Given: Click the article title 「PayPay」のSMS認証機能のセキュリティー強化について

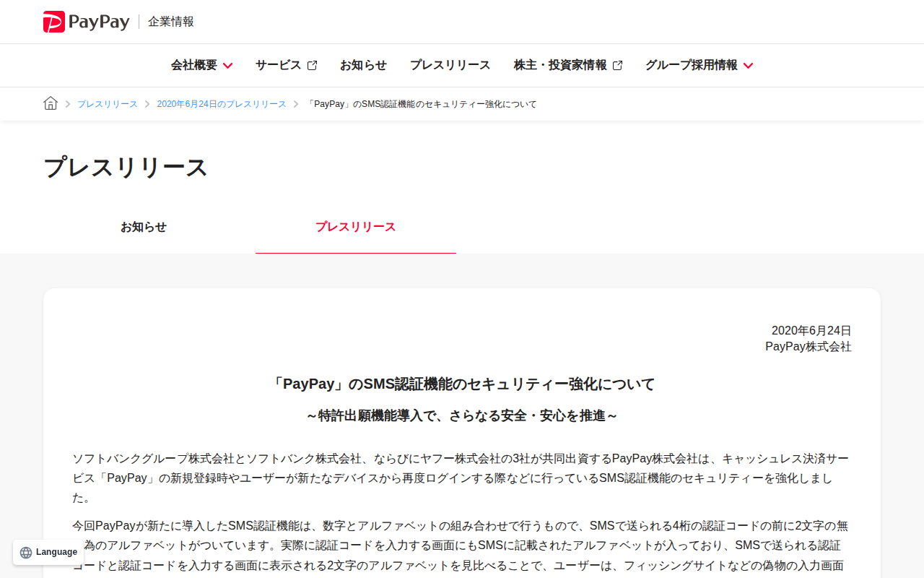Looking at the screenshot, I should click(x=462, y=384).
